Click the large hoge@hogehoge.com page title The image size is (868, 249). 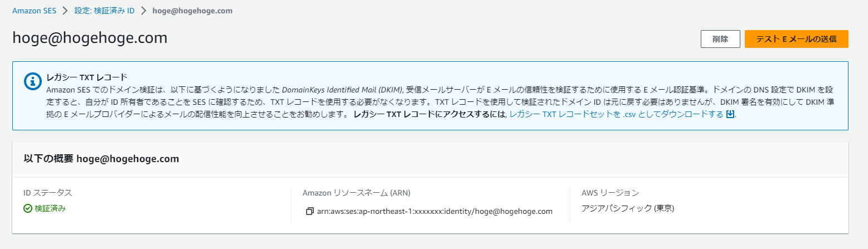[x=90, y=38]
